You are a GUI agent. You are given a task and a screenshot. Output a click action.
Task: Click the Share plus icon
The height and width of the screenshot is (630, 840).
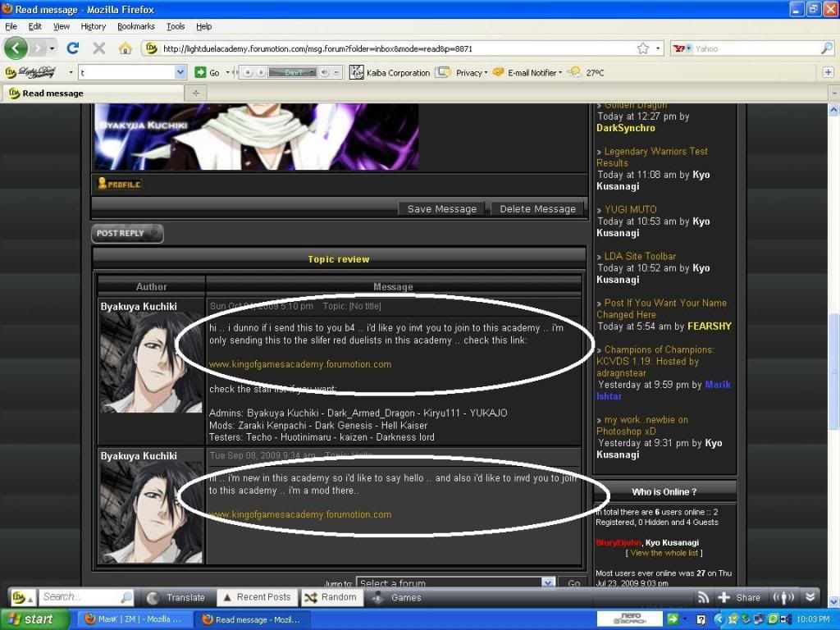(x=724, y=597)
